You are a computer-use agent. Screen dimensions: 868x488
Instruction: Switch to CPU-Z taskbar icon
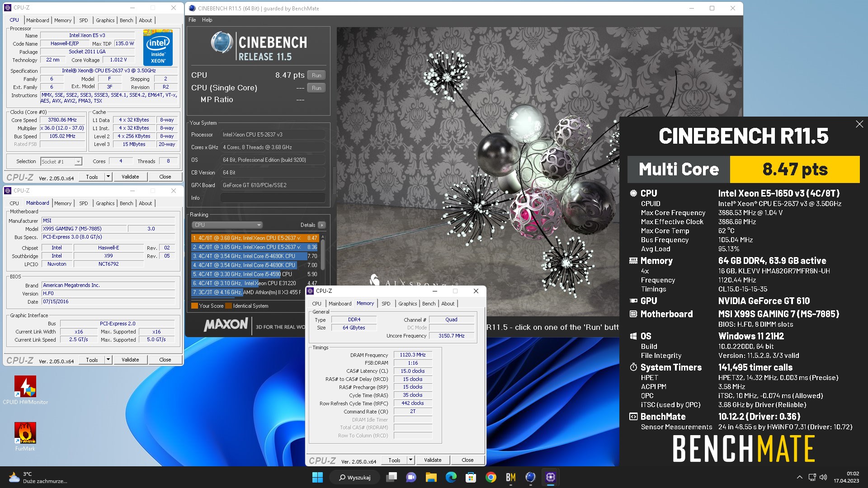[550, 477]
